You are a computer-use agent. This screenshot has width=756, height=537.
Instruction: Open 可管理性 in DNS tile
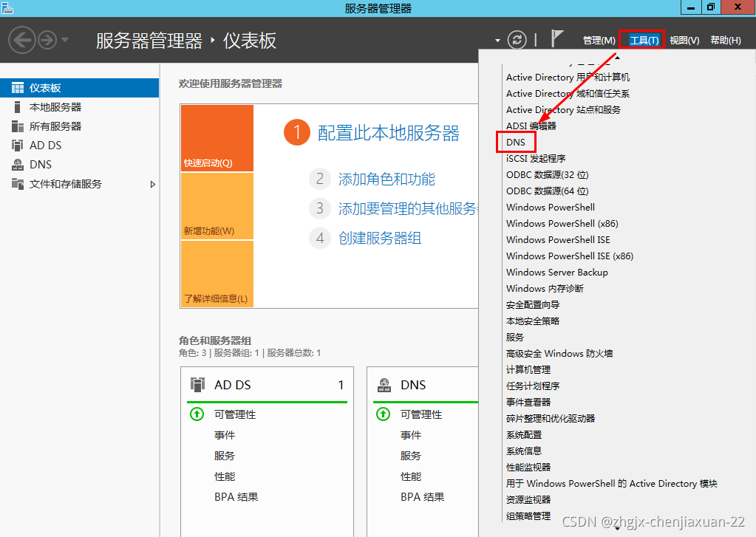click(421, 414)
